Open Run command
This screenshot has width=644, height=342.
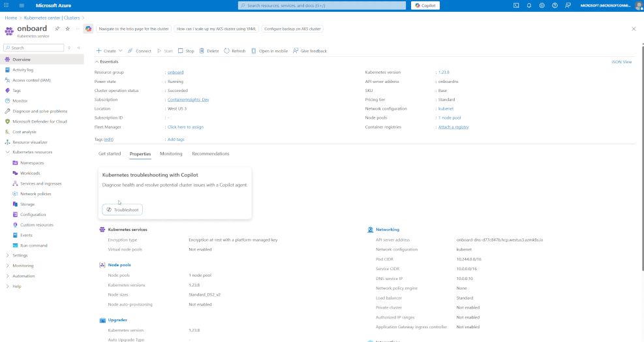34,245
